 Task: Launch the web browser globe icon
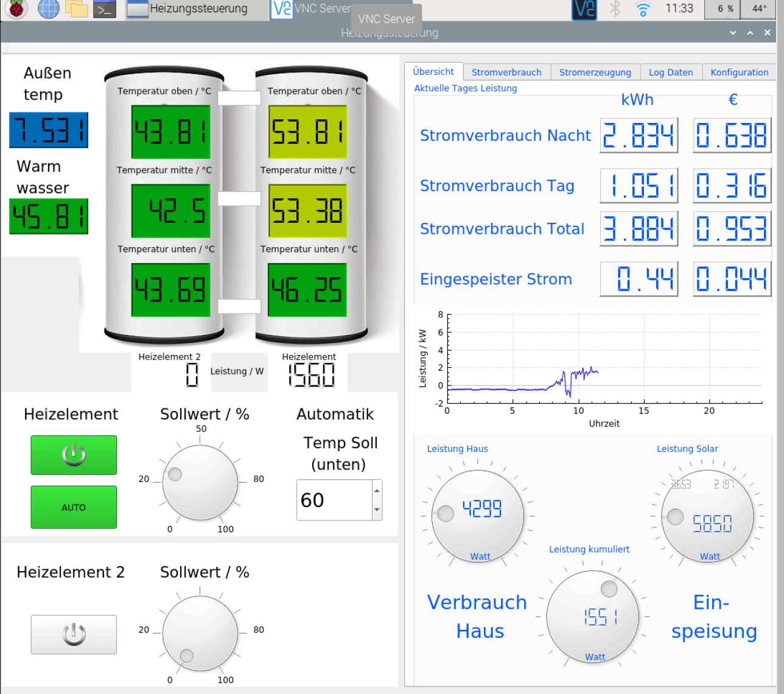(48, 9)
